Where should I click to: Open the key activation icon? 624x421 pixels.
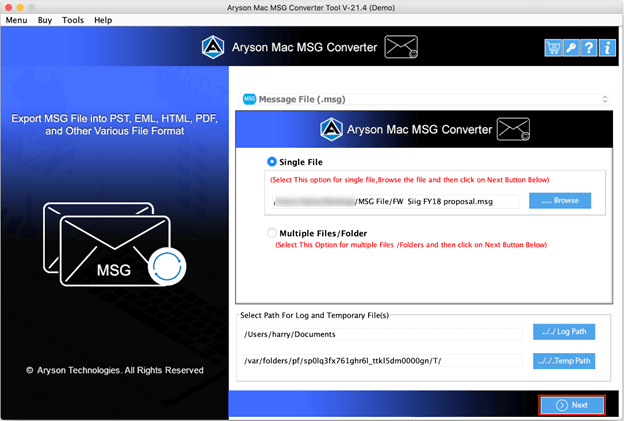coord(571,48)
